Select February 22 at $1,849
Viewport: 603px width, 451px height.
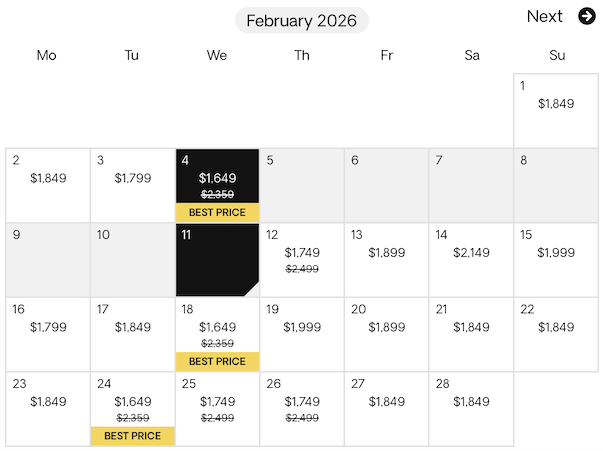tap(556, 334)
